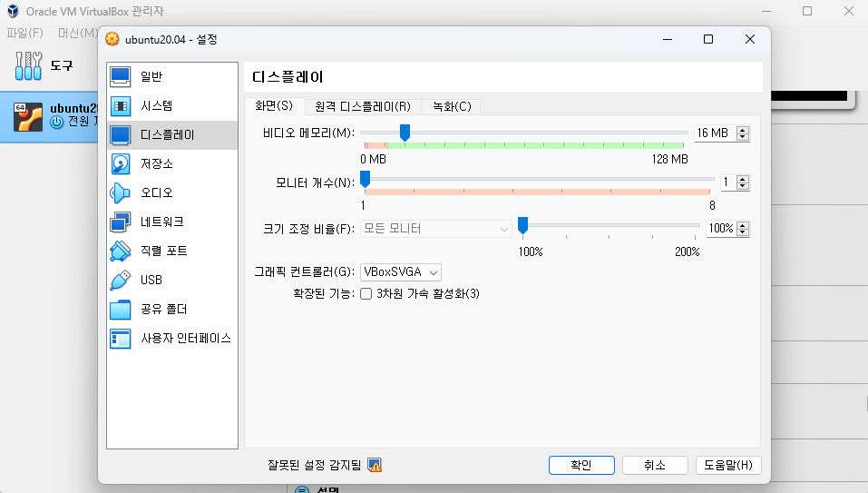Click the 디스플레이 monitor icon in sidebar

[x=120, y=134]
